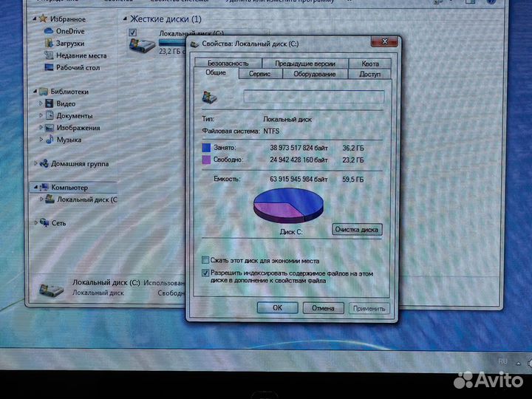Click the blue Занято color swatch
The image size is (532, 399).
[x=206, y=147]
